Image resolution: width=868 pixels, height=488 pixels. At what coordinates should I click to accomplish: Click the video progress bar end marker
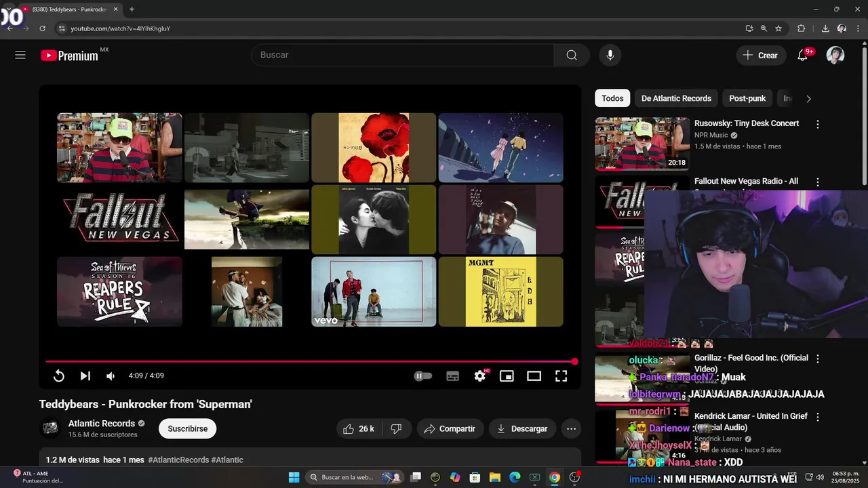pos(574,361)
